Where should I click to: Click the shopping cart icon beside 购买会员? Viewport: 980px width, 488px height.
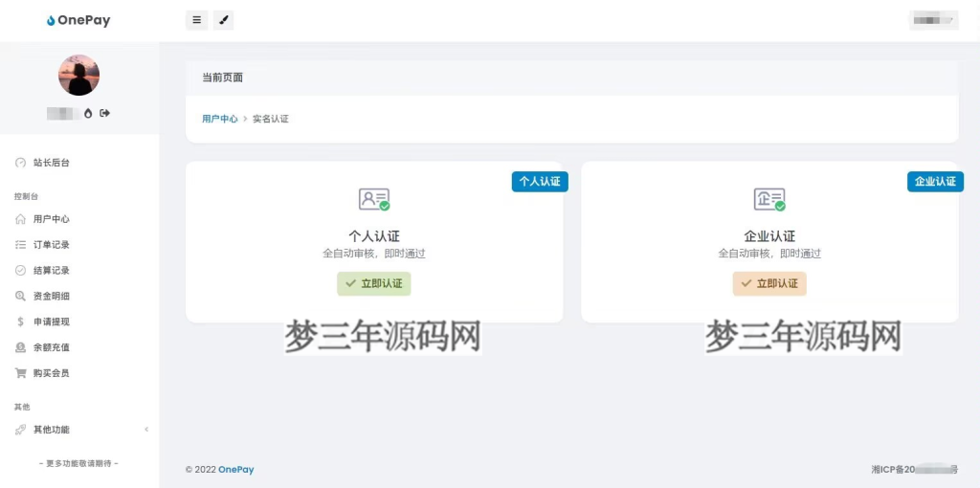click(21, 373)
